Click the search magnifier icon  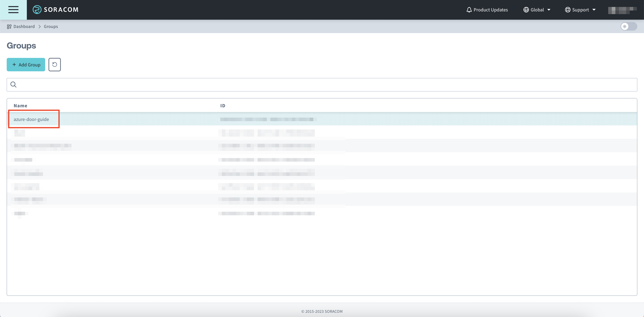point(13,85)
